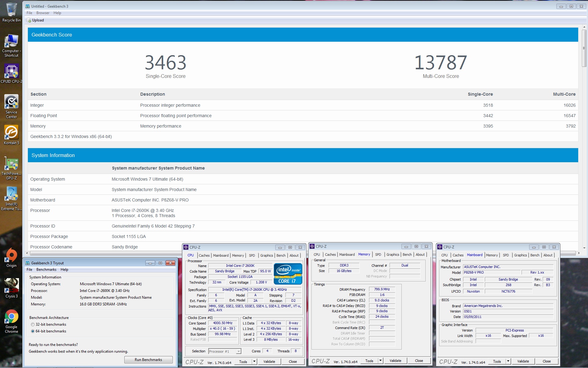This screenshot has height=368, width=588.
Task: Select 64-bit benchmarks radio button
Action: (33, 331)
